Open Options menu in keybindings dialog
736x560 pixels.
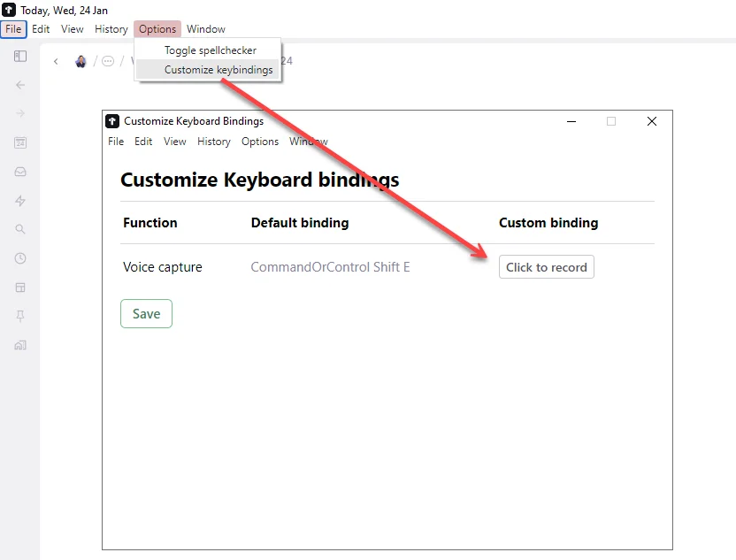260,142
